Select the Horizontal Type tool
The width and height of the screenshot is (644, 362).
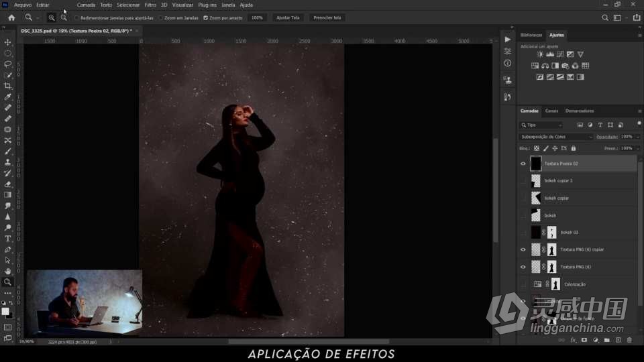7,239
